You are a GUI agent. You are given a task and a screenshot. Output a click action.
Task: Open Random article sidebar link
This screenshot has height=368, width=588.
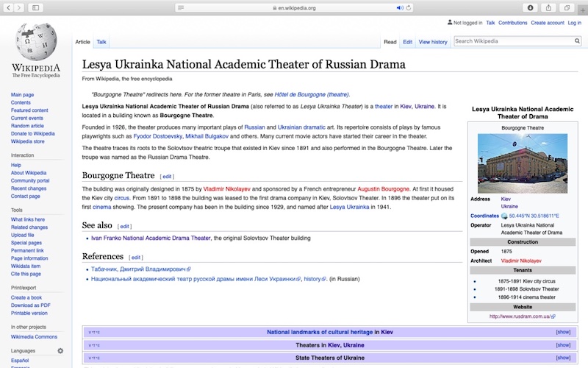[27, 126]
